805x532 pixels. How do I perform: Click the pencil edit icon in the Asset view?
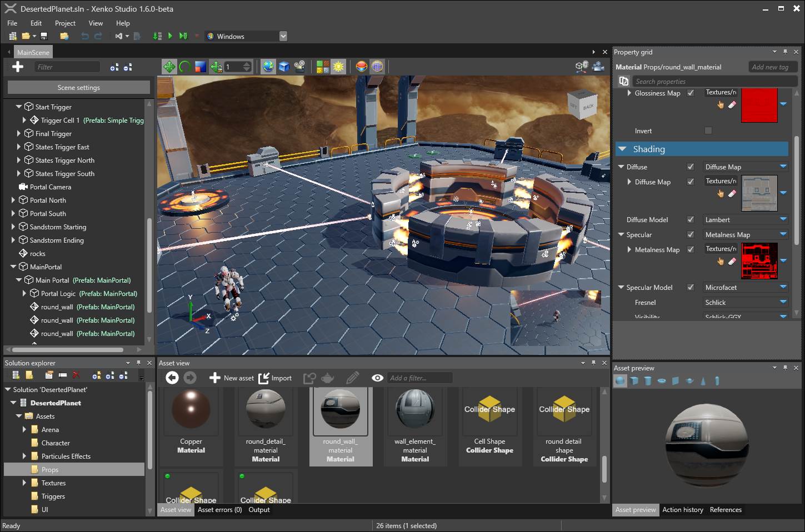(x=352, y=378)
